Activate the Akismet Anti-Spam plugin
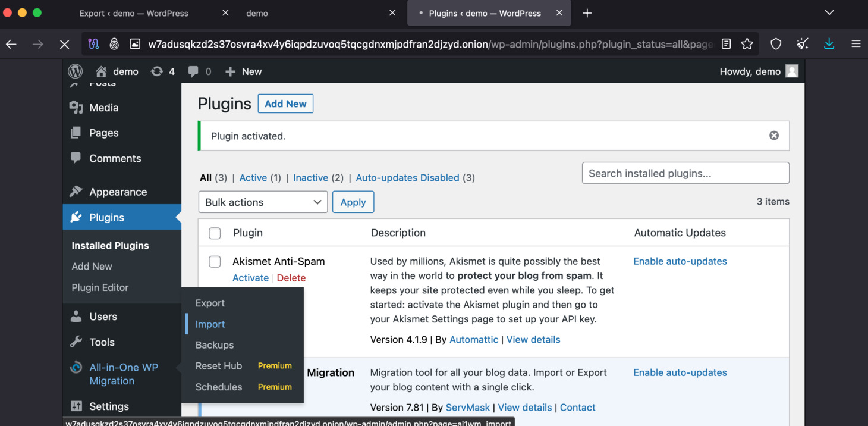The image size is (868, 426). click(250, 278)
